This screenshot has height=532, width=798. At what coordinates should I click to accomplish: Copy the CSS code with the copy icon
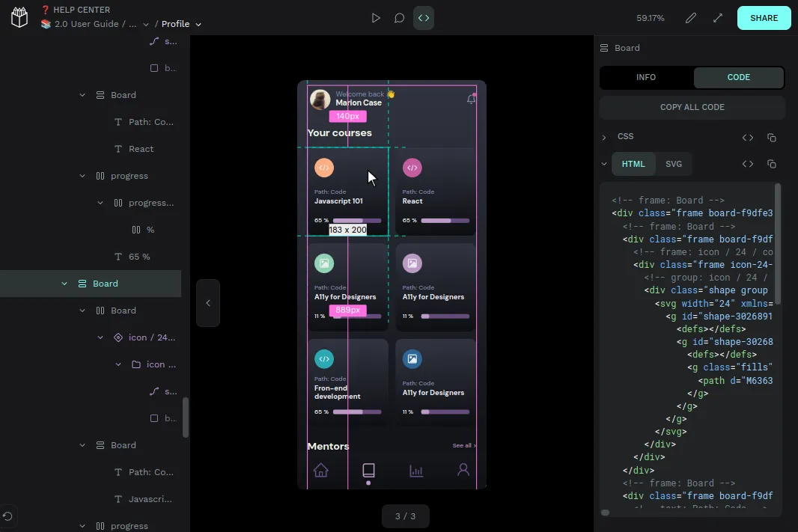(772, 138)
